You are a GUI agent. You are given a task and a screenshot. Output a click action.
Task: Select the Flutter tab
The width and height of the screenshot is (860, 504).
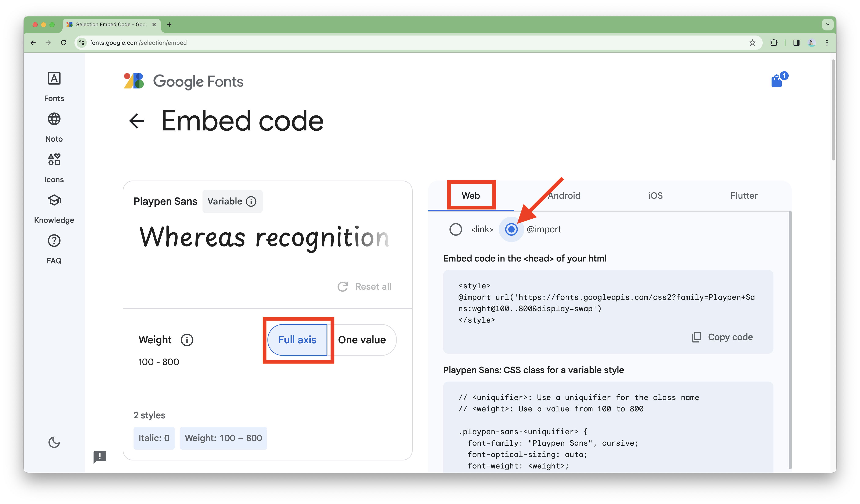(743, 195)
